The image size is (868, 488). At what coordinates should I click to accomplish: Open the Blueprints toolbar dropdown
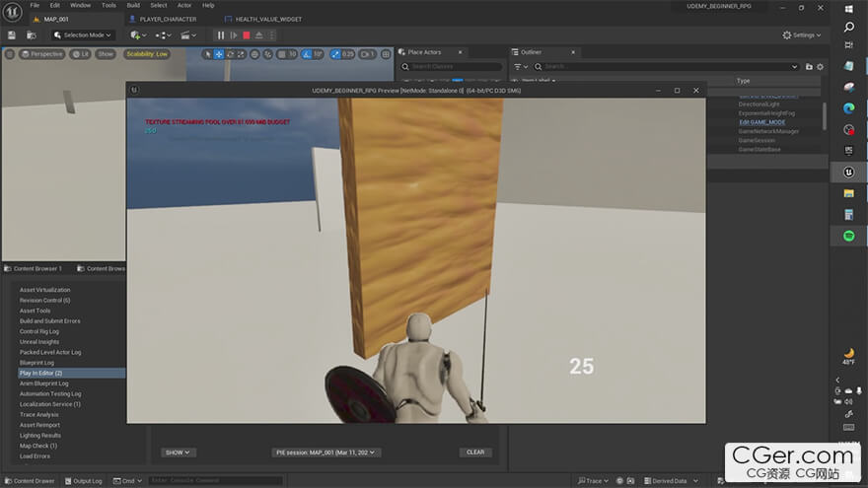[x=163, y=35]
